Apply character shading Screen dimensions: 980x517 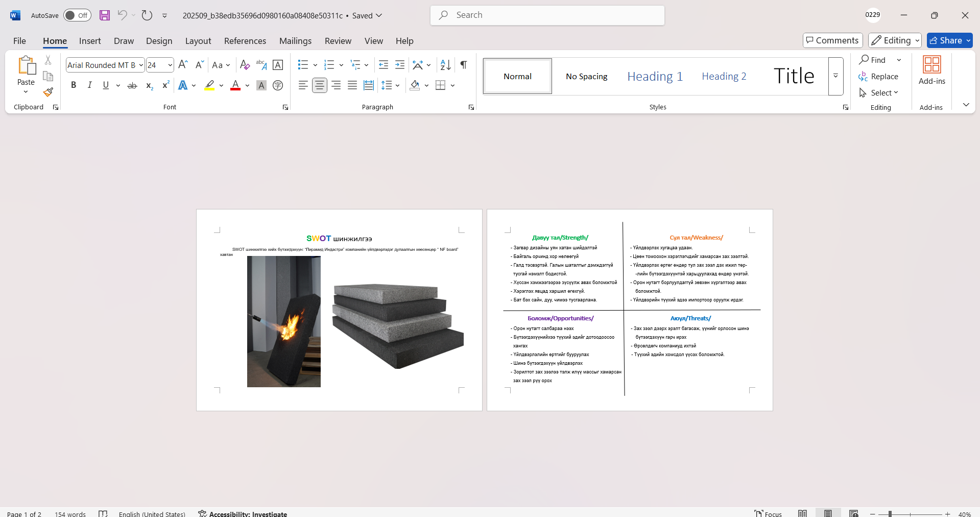click(261, 85)
